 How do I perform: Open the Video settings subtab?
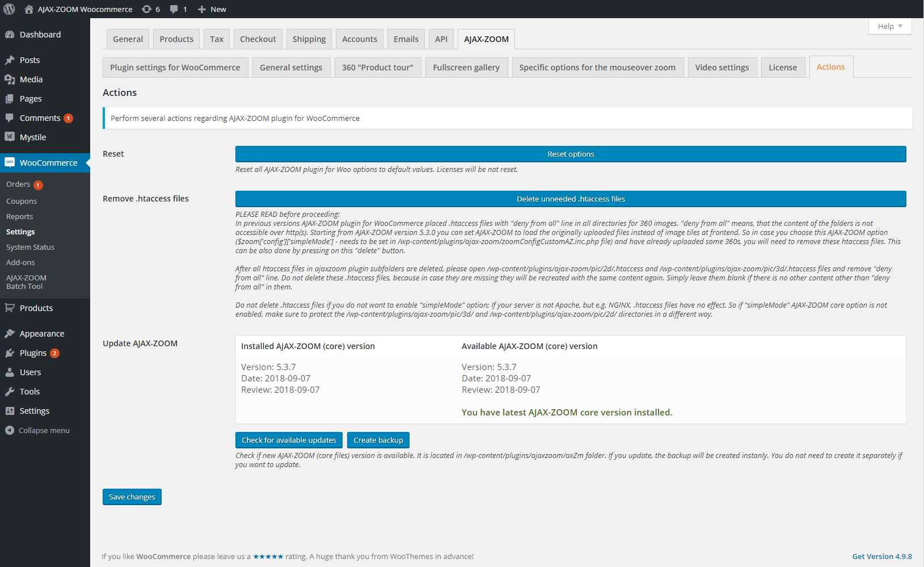click(x=722, y=68)
